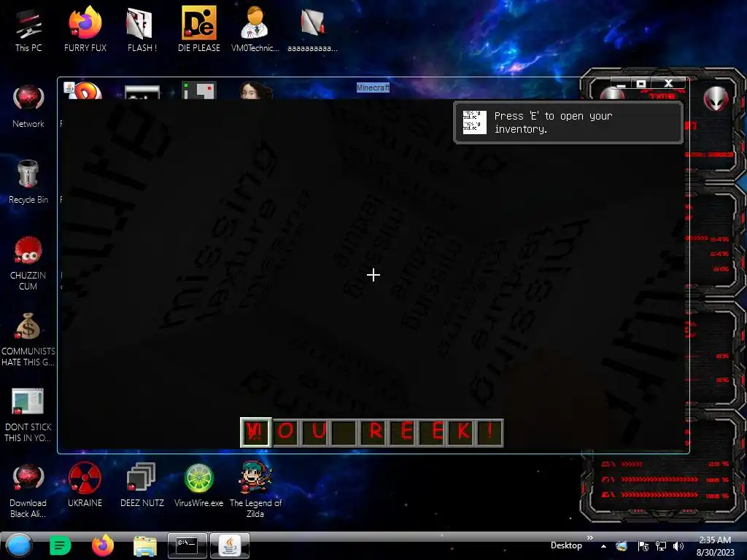The image size is (747, 560).
Task: Open DIE PLEASE desktop icon
Action: (x=198, y=29)
